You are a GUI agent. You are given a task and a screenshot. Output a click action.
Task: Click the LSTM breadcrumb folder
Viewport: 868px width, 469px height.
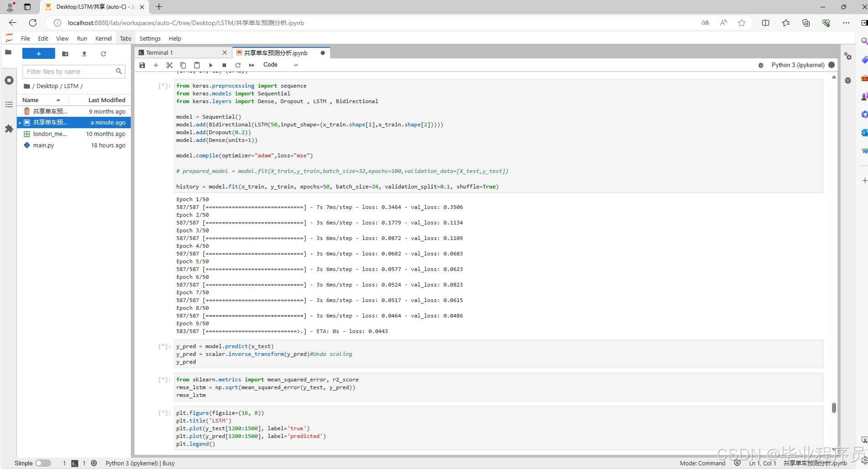point(71,86)
